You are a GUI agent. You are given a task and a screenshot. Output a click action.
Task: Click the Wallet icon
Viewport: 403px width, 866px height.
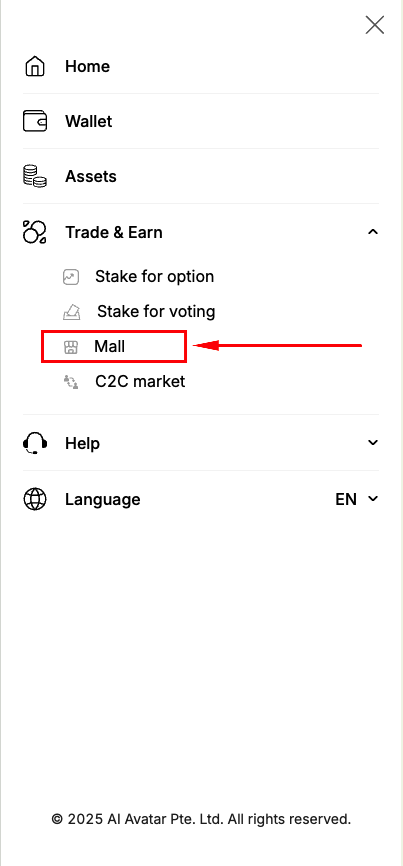pos(35,122)
